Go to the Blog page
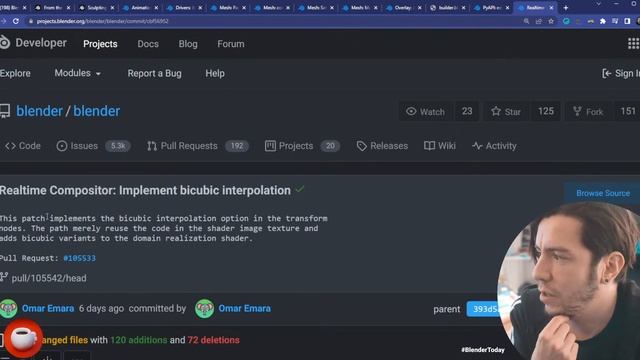The height and width of the screenshot is (360, 640). click(188, 44)
